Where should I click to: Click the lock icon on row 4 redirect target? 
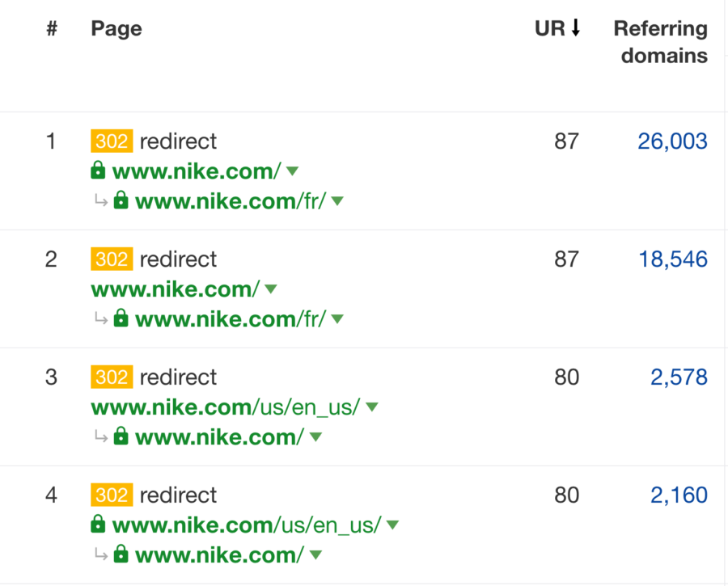[x=121, y=554]
